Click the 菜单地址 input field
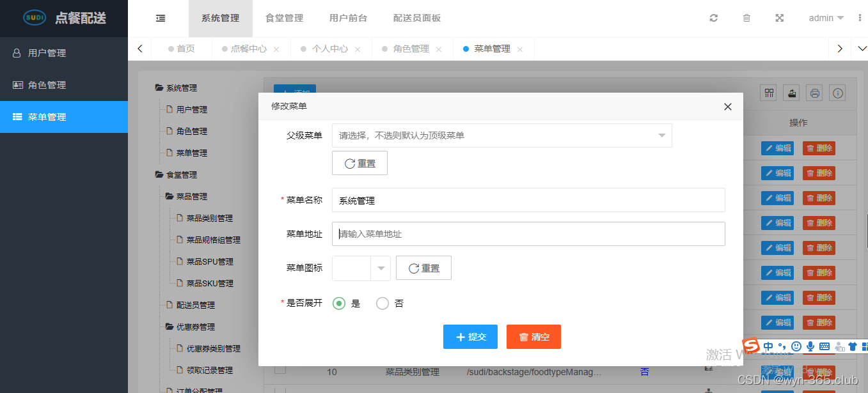Image resolution: width=868 pixels, height=393 pixels. coord(528,234)
